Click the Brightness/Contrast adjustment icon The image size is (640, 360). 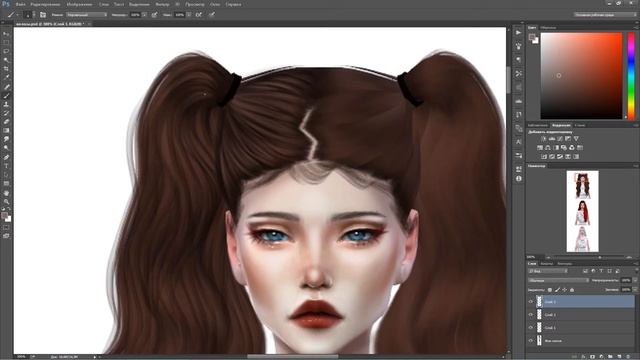coord(544,139)
